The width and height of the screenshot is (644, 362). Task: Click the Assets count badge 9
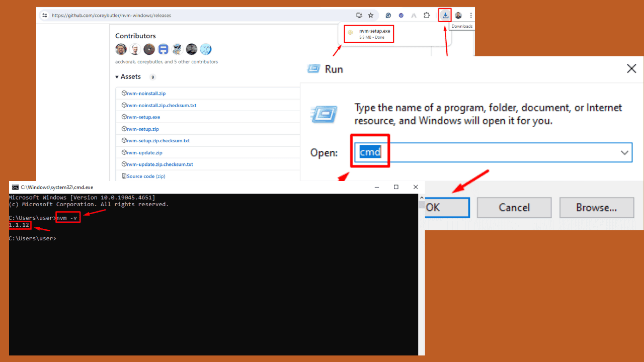pos(152,77)
